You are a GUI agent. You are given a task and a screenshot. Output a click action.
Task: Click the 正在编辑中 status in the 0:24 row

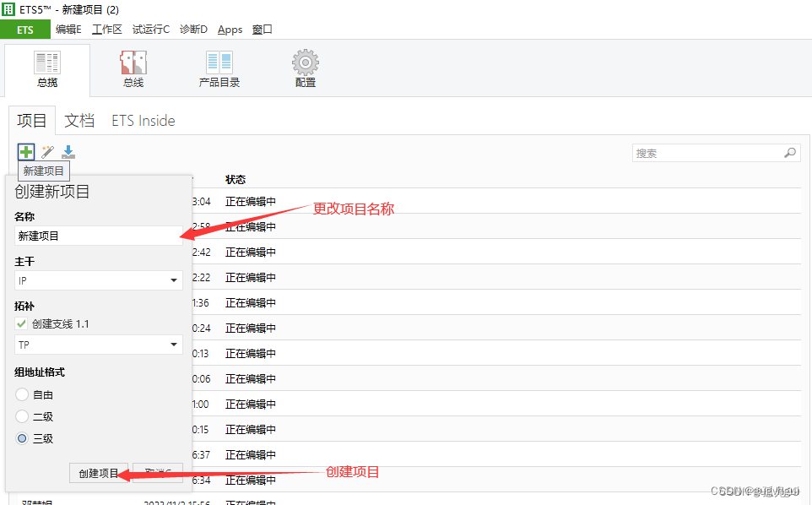(251, 329)
